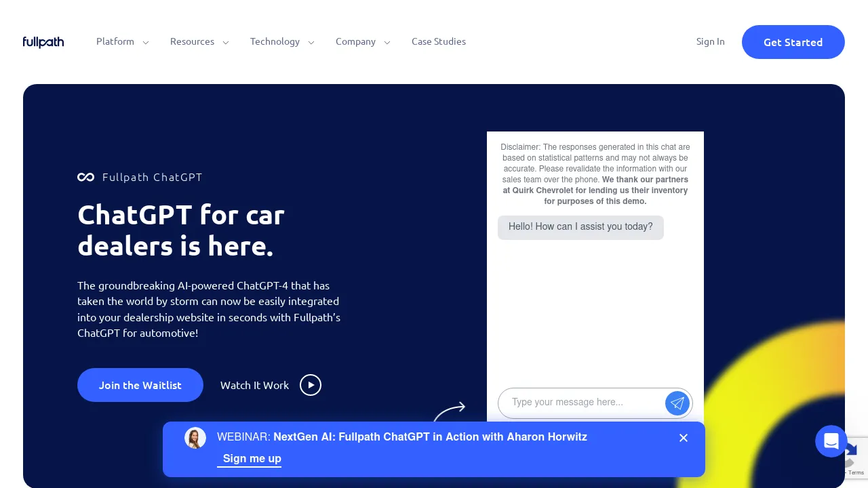Image resolution: width=868 pixels, height=488 pixels.
Task: Expand the Platform chevron arrow
Action: coord(146,42)
